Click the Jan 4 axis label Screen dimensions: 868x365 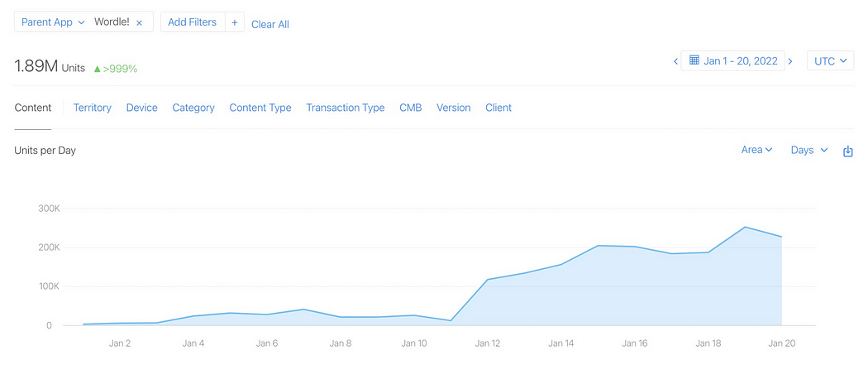(193, 343)
